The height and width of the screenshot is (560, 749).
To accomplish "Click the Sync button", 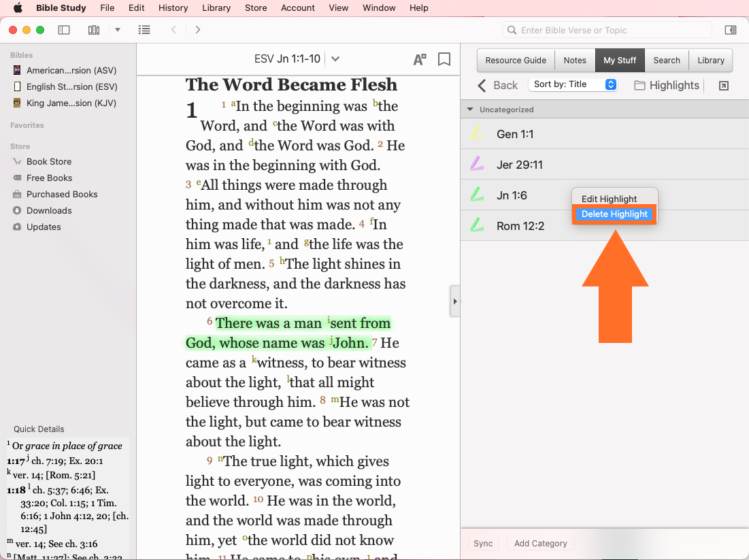I will tap(483, 544).
